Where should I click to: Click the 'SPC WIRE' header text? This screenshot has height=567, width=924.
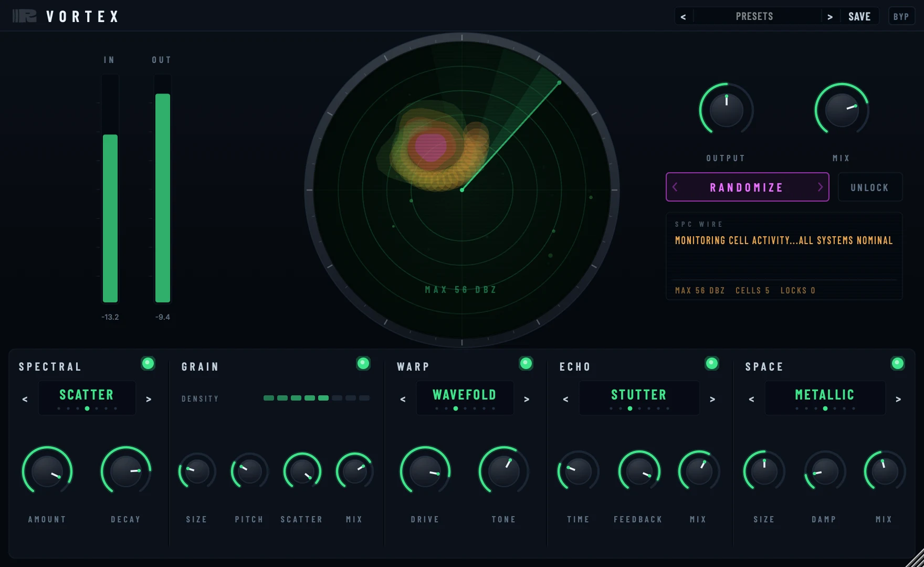[x=699, y=224]
